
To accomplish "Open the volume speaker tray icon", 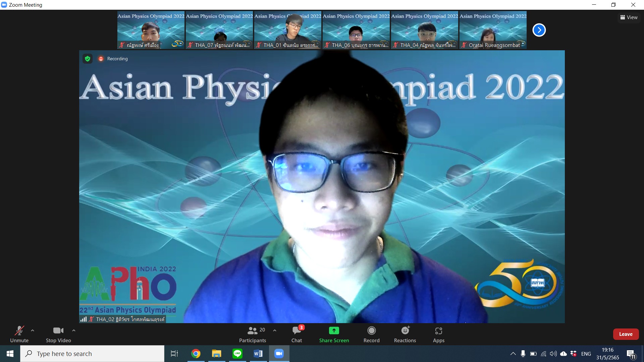I will pos(553,354).
